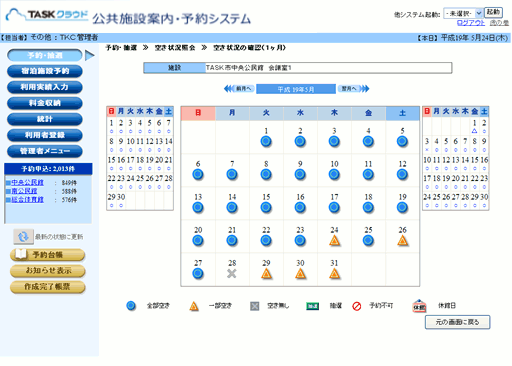The image size is (512, 366).
Task: Click the circle icon under May 19
Action: click(402, 207)
